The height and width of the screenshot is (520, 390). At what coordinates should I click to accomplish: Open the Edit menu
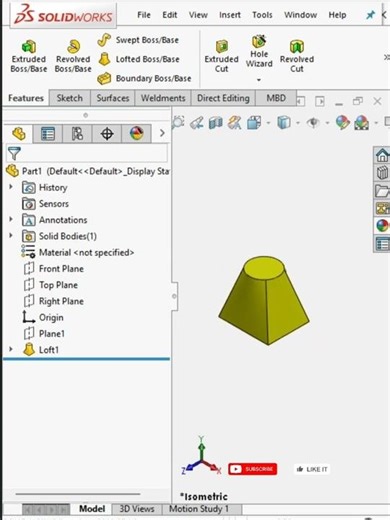(170, 15)
